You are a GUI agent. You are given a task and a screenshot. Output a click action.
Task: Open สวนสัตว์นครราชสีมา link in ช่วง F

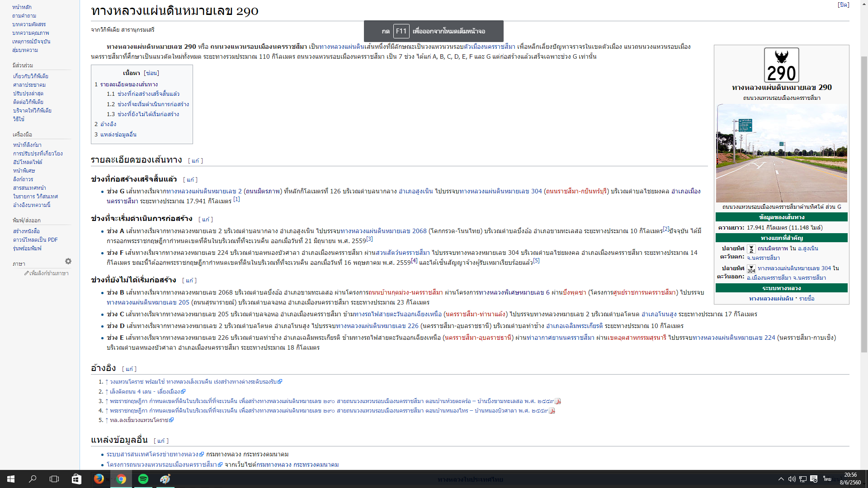[403, 253]
